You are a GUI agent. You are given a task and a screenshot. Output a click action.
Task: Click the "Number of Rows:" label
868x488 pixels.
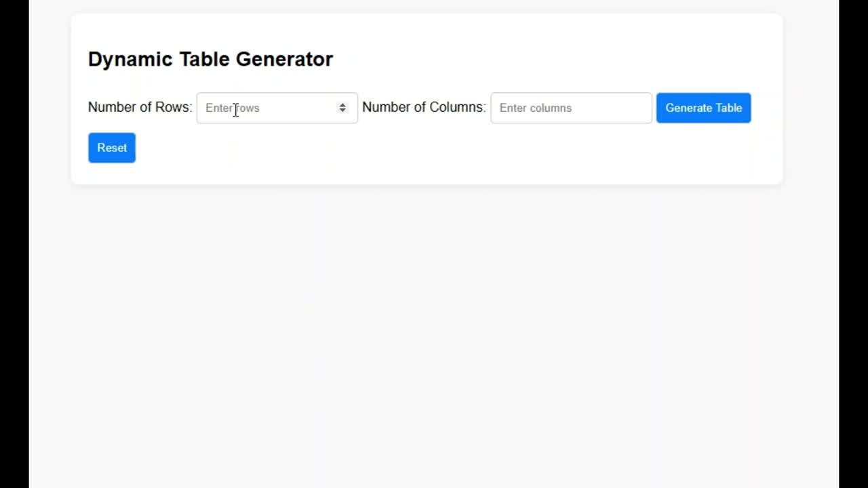[140, 107]
